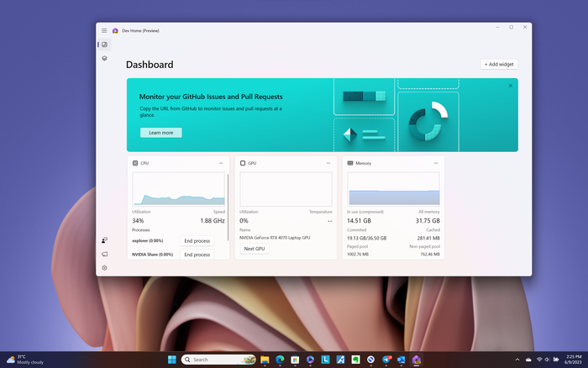Image resolution: width=588 pixels, height=368 pixels.
Task: Select the Dashboard sidebar icon
Action: [105, 45]
